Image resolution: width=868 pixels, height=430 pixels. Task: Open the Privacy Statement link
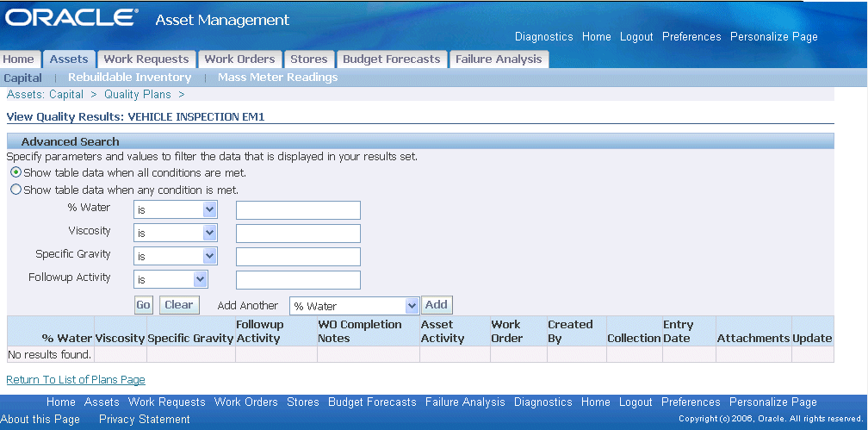click(145, 420)
